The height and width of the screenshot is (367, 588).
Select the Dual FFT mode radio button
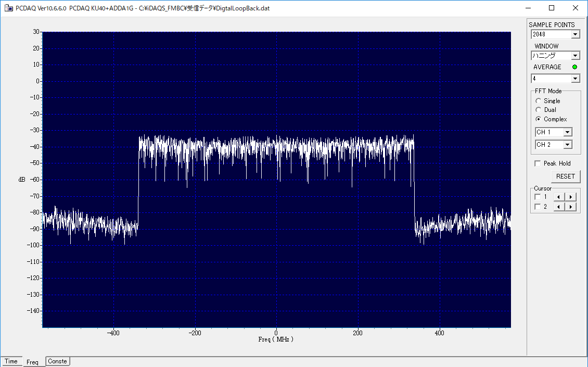(x=539, y=110)
